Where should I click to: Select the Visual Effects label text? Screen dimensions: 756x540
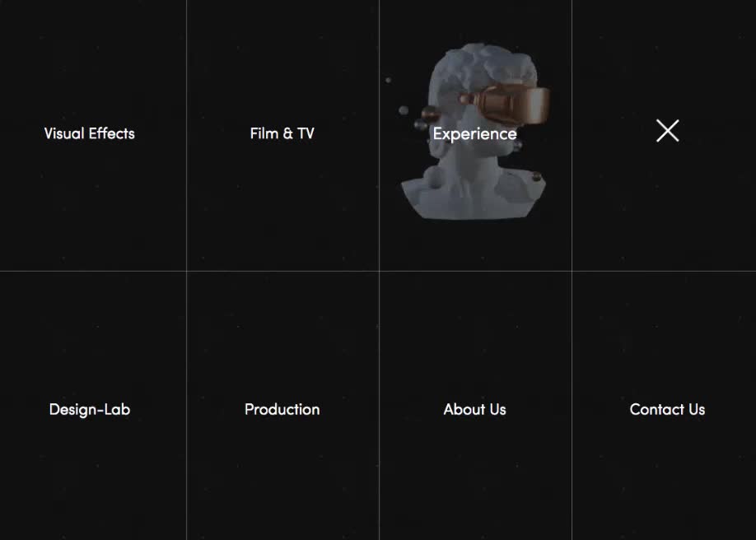coord(90,133)
